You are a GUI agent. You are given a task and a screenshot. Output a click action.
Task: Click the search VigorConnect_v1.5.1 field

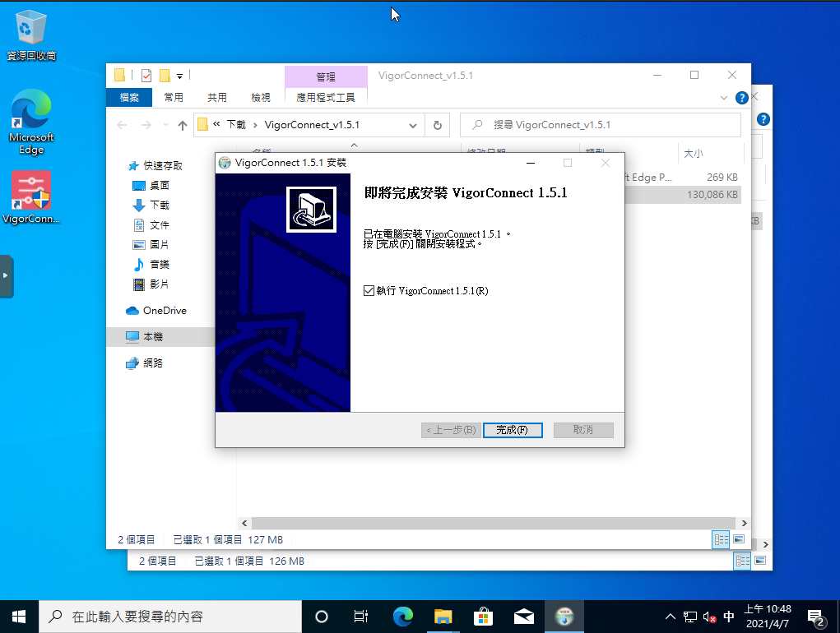[609, 125]
